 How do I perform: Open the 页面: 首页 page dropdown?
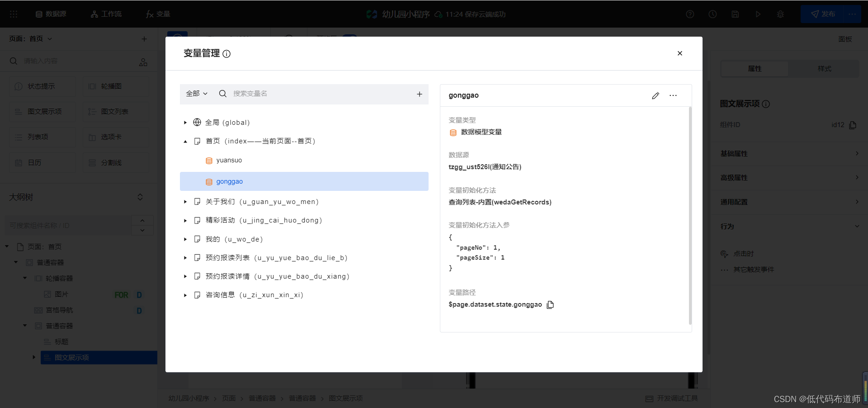point(31,39)
